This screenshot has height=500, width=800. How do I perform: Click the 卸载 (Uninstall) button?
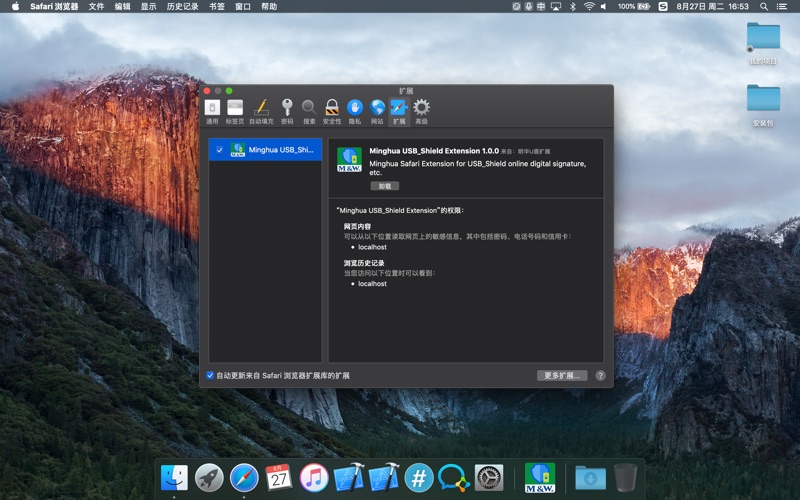pyautogui.click(x=384, y=186)
